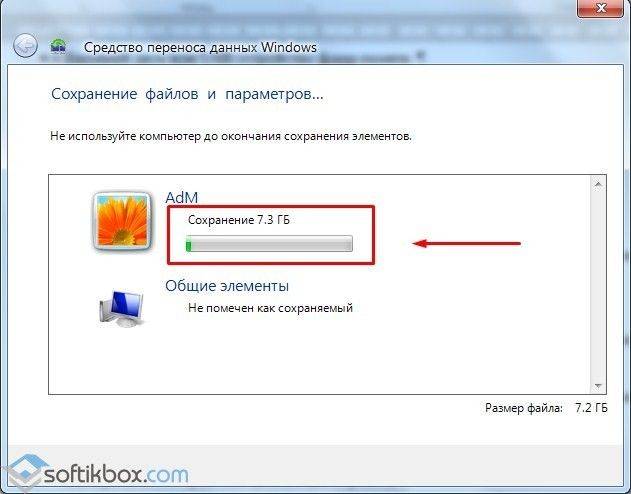The width and height of the screenshot is (631, 494).
Task: Select the AdM orange flower avatar
Action: (x=123, y=220)
